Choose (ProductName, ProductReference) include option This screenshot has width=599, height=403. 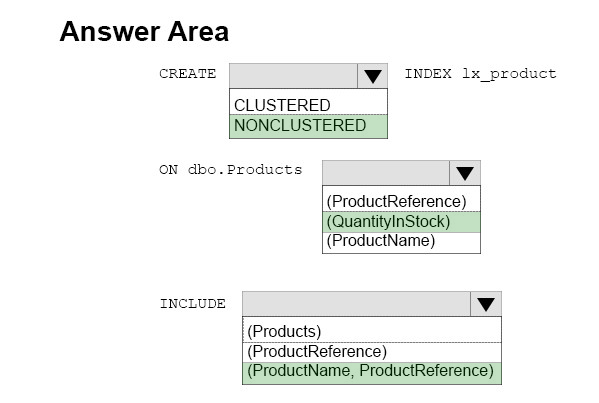(372, 372)
